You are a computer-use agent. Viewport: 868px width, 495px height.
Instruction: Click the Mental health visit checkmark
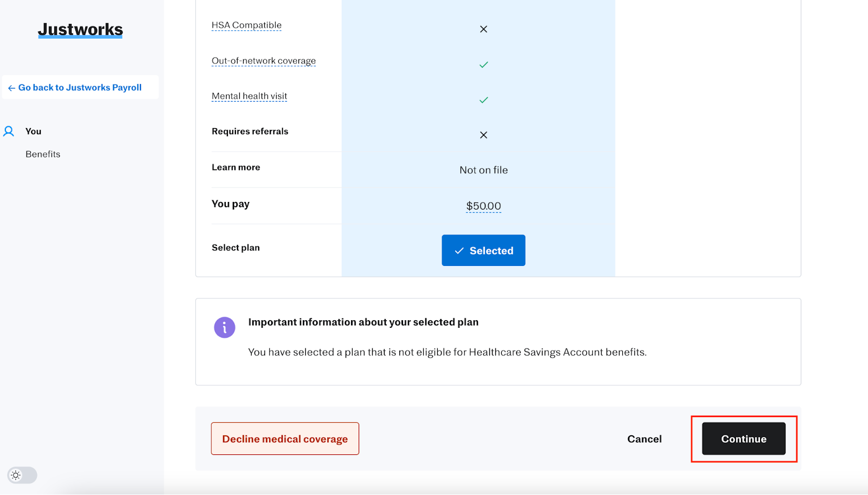pyautogui.click(x=483, y=100)
